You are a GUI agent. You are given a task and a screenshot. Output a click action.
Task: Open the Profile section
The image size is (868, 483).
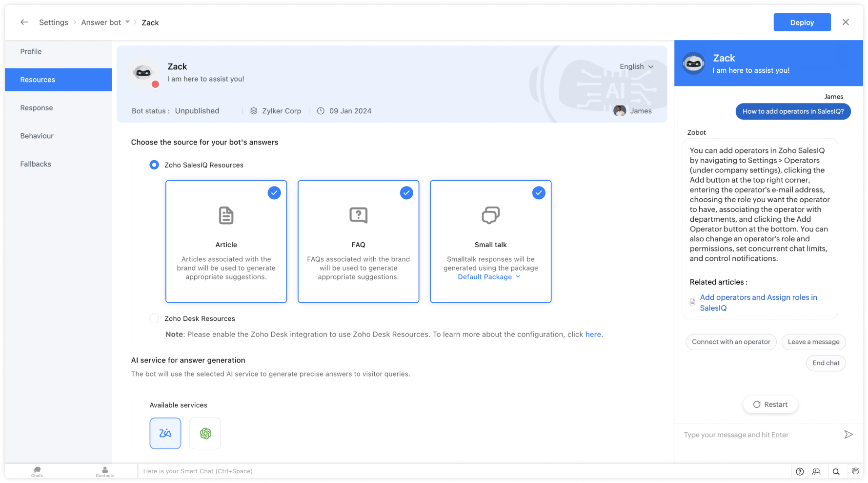pyautogui.click(x=59, y=52)
